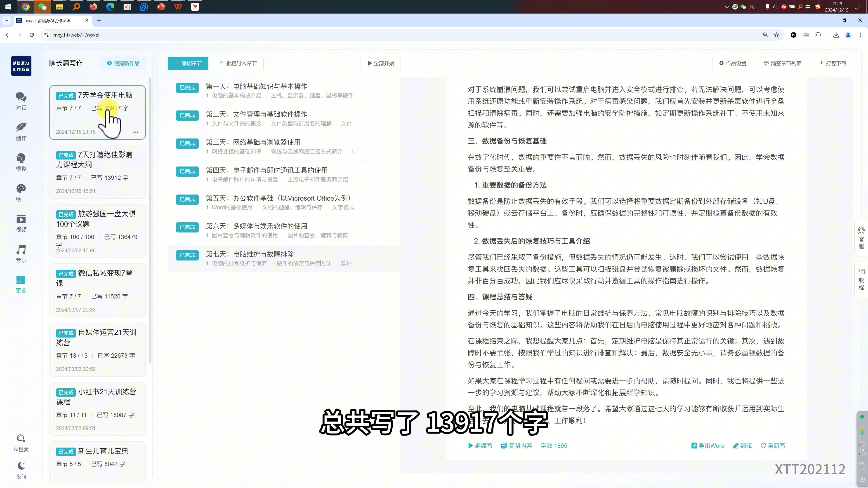The height and width of the screenshot is (488, 868).
Task: Open WeChat from the taskbar
Action: (42, 7)
